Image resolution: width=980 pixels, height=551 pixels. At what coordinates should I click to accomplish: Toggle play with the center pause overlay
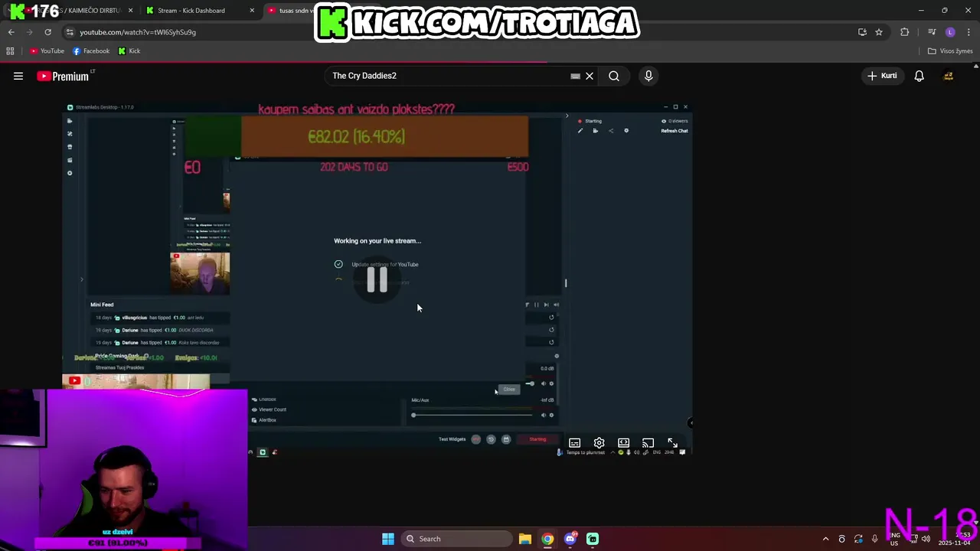377,280
